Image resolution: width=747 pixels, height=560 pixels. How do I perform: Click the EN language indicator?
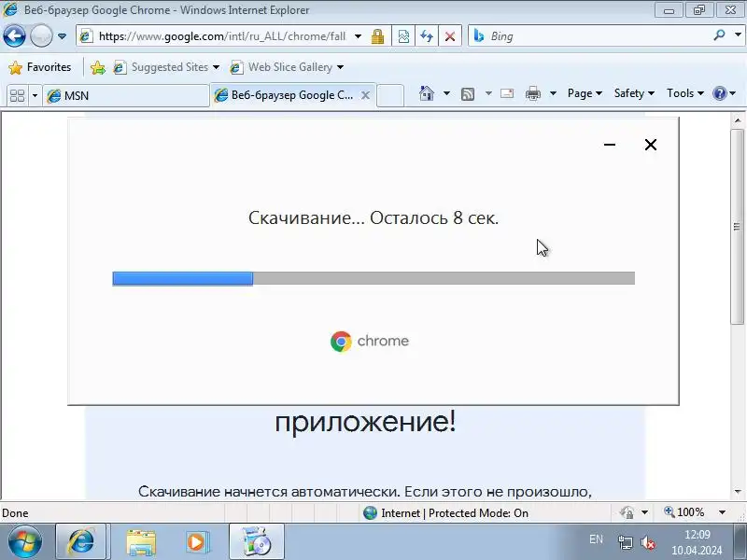pos(596,539)
